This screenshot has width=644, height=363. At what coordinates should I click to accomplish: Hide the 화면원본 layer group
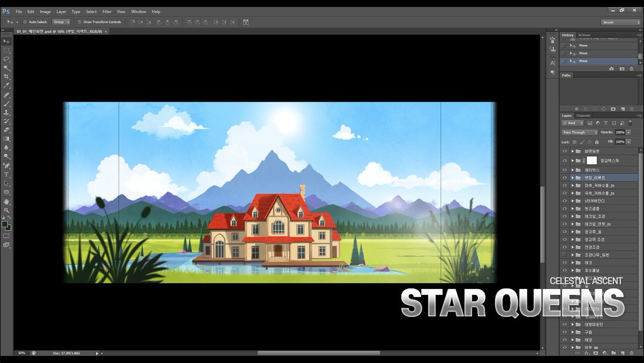[x=565, y=151]
